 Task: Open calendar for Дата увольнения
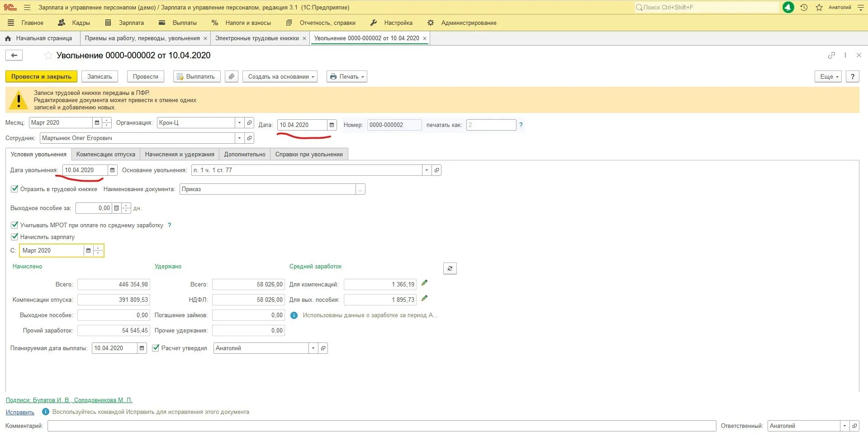tap(112, 170)
